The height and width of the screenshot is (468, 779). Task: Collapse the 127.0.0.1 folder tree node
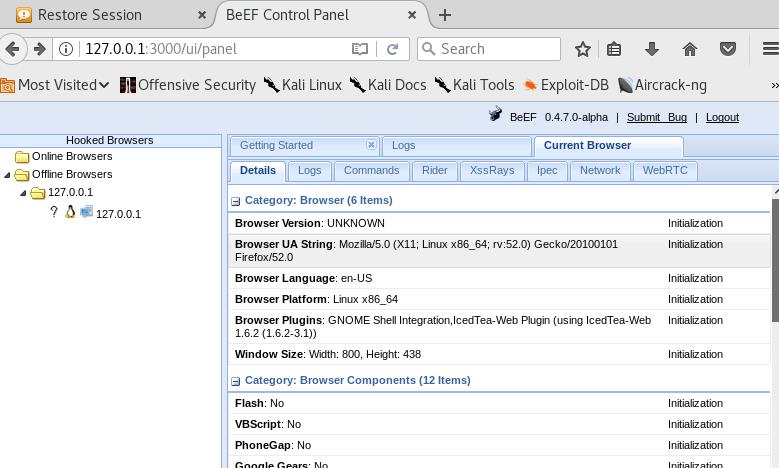tap(23, 193)
